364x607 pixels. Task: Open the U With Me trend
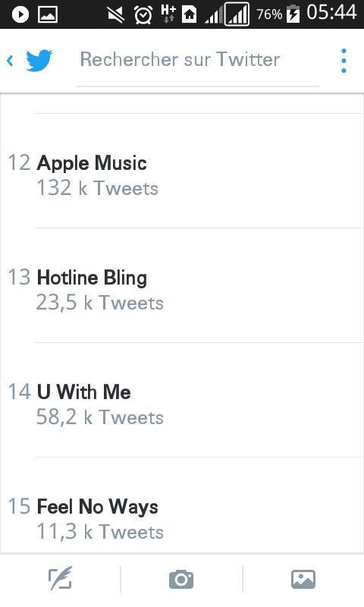pyautogui.click(x=182, y=400)
